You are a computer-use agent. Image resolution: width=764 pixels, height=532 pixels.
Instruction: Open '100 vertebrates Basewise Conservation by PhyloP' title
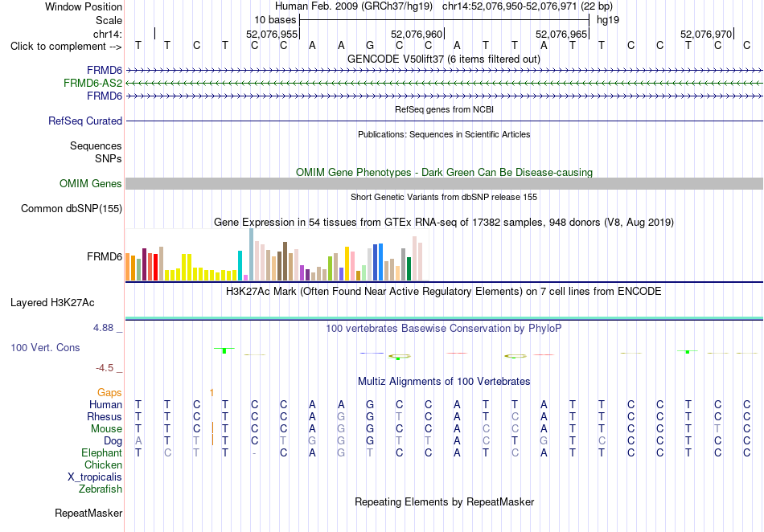pyautogui.click(x=444, y=329)
